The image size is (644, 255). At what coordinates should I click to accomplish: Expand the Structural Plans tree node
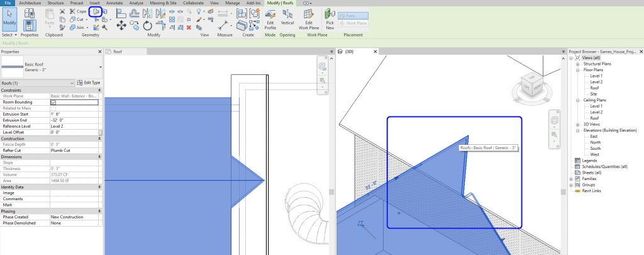point(577,64)
